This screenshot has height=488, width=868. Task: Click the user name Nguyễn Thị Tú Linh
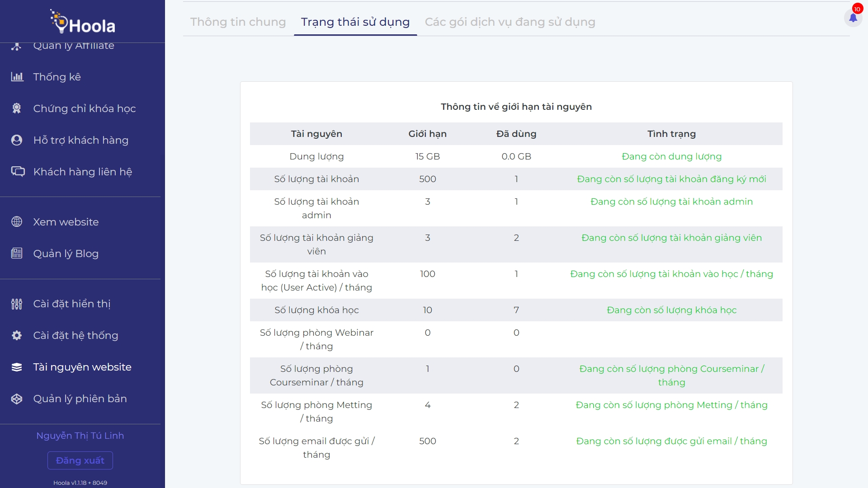(x=80, y=436)
